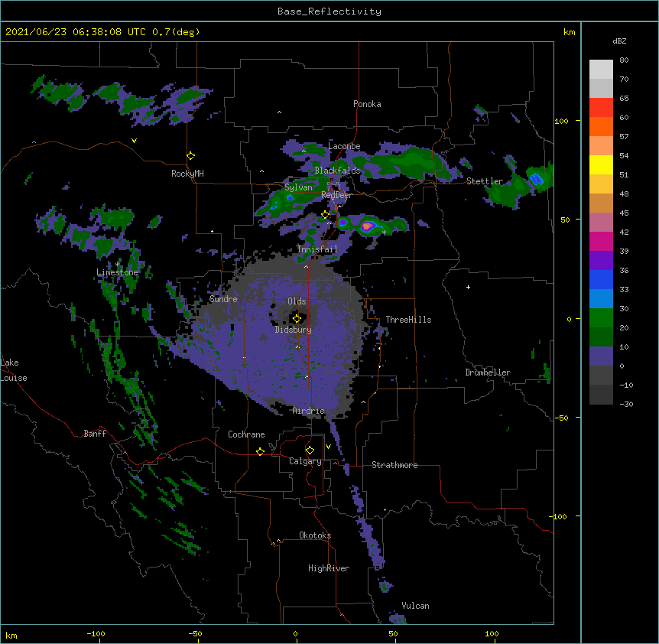
Task: Select the magenta 42-39 dBZ legend swatch
Action: click(x=601, y=241)
